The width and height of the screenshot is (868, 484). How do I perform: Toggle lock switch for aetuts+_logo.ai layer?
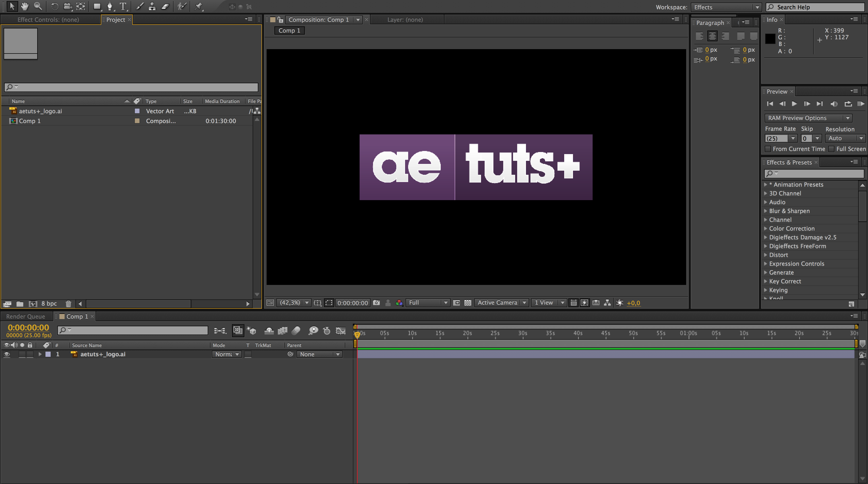pyautogui.click(x=30, y=354)
